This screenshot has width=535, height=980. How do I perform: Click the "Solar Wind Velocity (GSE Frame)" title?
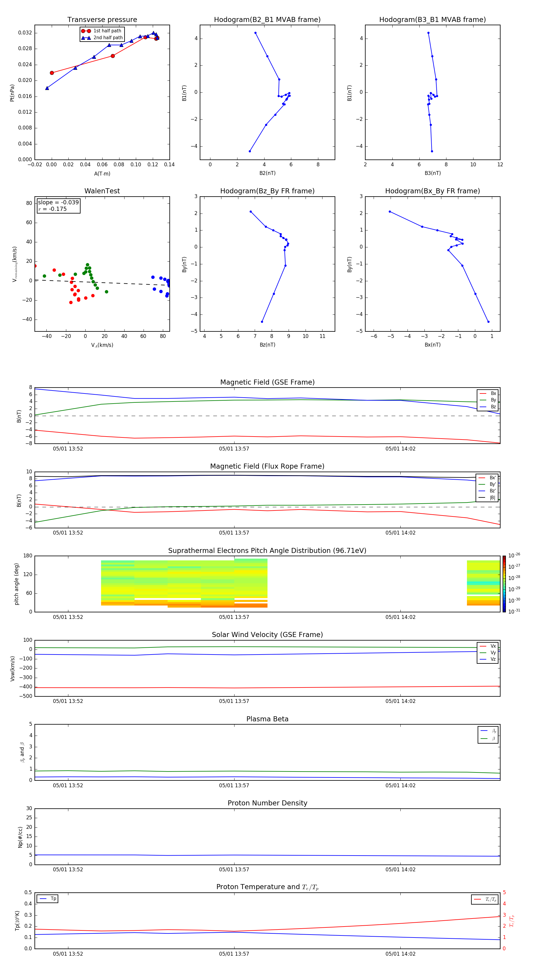coord(267,635)
